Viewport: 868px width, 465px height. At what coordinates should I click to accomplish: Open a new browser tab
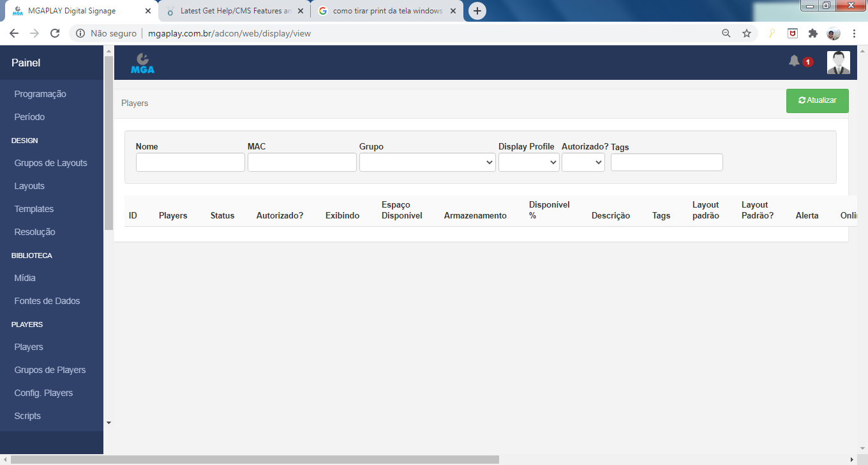477,11
